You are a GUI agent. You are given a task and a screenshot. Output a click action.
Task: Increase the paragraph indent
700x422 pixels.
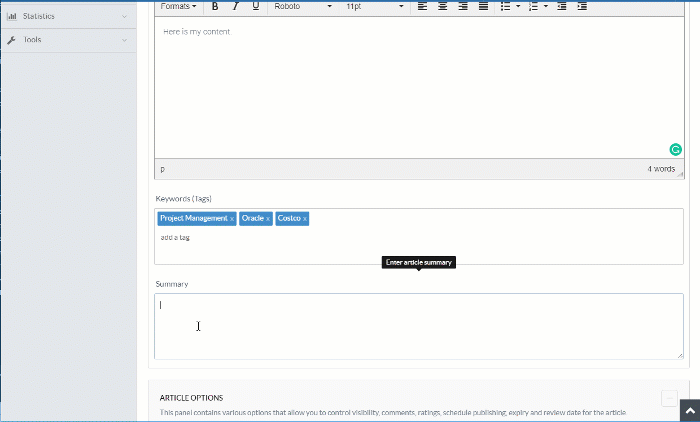pyautogui.click(x=582, y=6)
